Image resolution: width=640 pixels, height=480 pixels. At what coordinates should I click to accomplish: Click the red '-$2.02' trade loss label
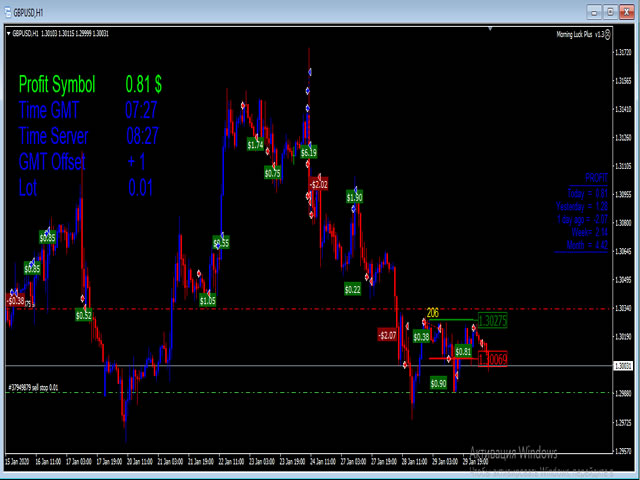tap(318, 184)
